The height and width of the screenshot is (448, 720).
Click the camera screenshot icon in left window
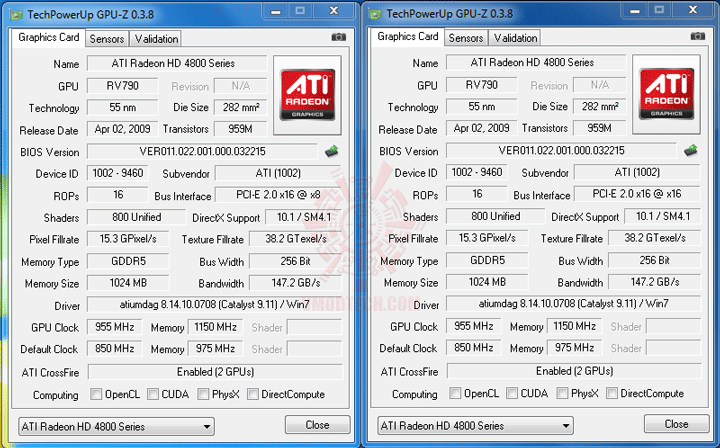(x=339, y=37)
